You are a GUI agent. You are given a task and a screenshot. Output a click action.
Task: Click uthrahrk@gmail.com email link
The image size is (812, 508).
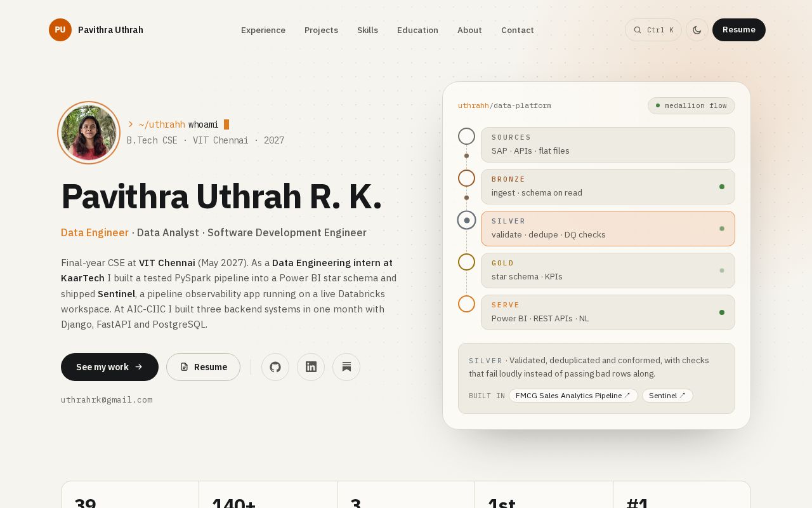107,400
